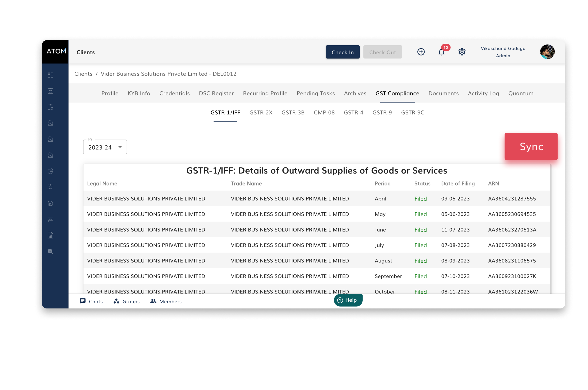Click the Period column header

pos(383,183)
